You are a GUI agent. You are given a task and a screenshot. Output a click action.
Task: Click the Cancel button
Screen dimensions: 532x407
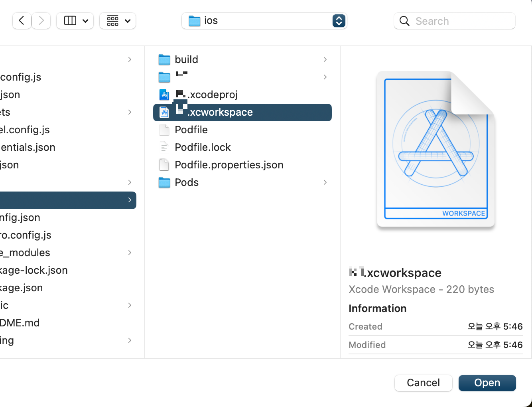coord(423,383)
